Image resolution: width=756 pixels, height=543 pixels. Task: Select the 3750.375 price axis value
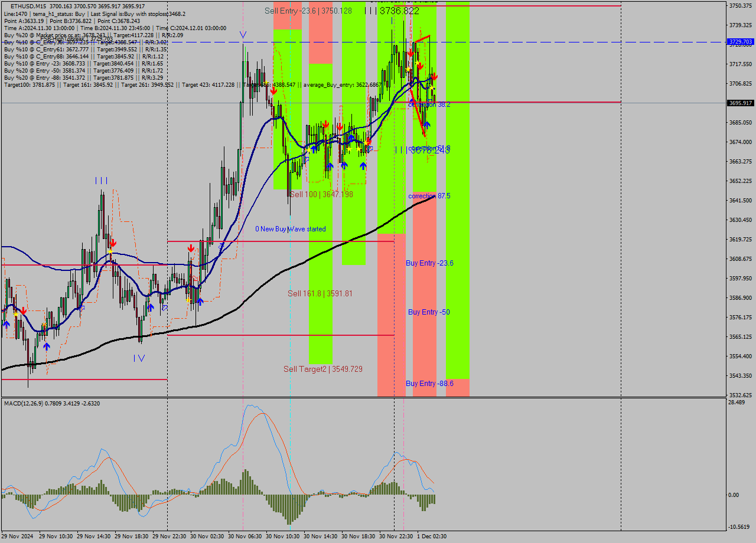741,5
